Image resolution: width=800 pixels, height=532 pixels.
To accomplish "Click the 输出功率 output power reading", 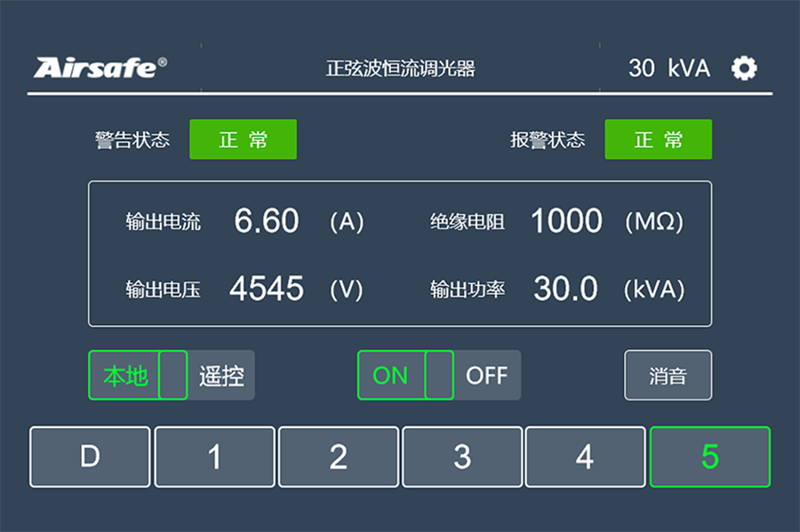I will (564, 289).
